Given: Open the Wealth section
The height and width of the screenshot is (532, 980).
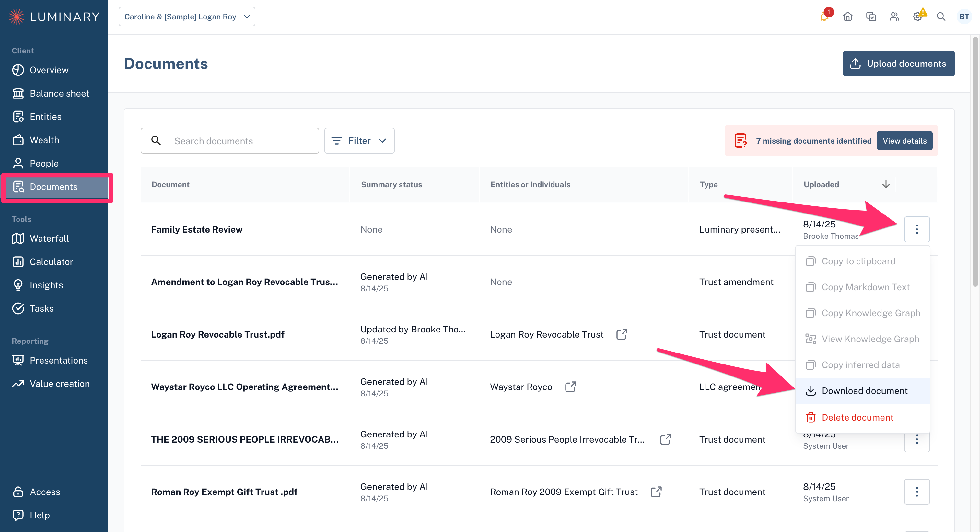Looking at the screenshot, I should (x=54, y=140).
